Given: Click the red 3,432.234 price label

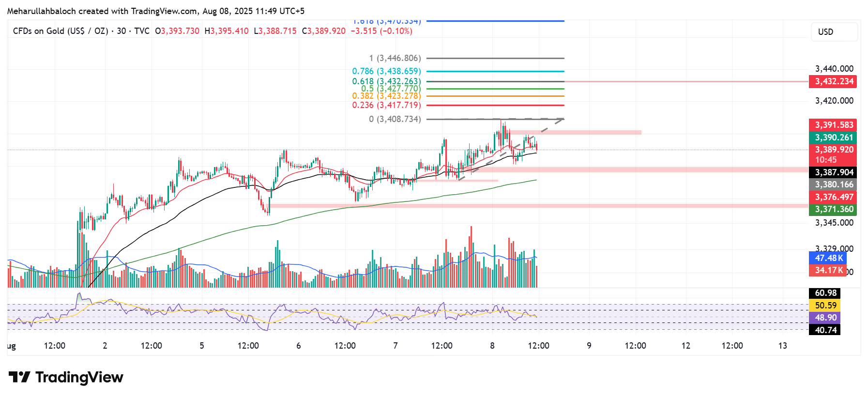Looking at the screenshot, I should tap(833, 81).
